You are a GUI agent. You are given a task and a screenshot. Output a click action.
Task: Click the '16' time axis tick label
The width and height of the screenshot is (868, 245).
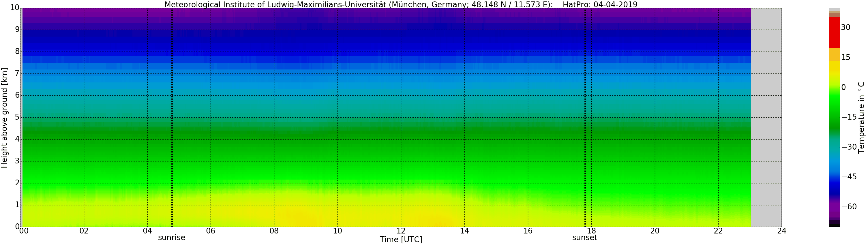pyautogui.click(x=528, y=231)
